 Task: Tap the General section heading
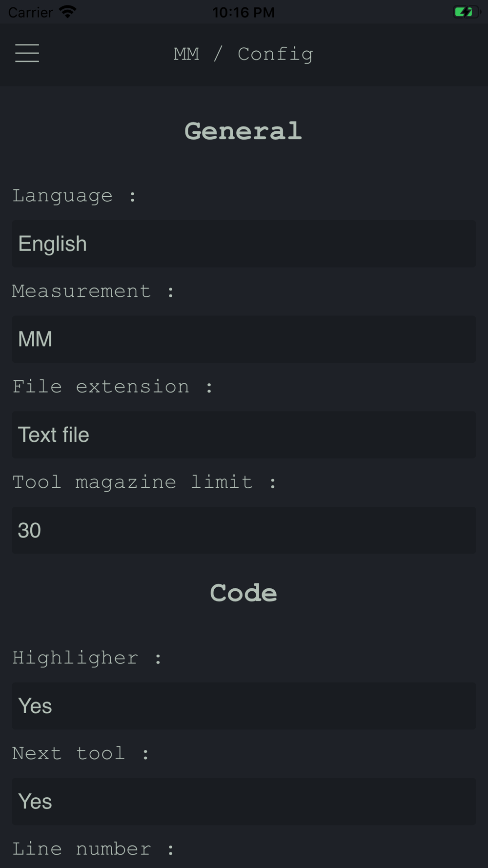point(244,131)
